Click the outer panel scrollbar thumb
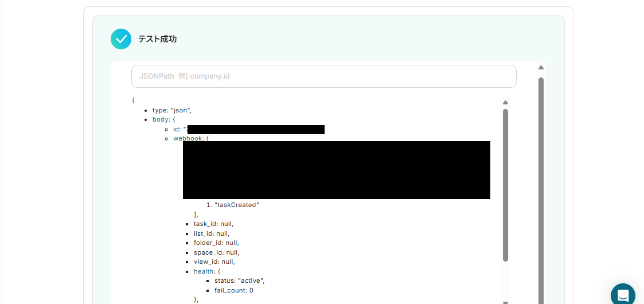 click(541, 190)
